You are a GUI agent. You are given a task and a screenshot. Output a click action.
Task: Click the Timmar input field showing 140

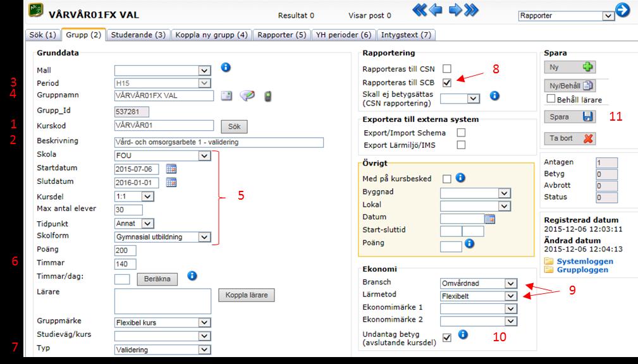pyautogui.click(x=125, y=264)
